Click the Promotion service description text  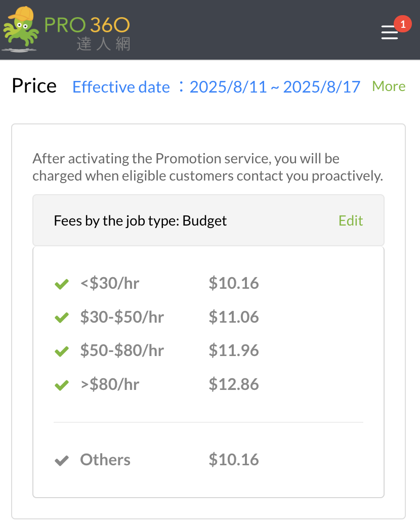(207, 167)
